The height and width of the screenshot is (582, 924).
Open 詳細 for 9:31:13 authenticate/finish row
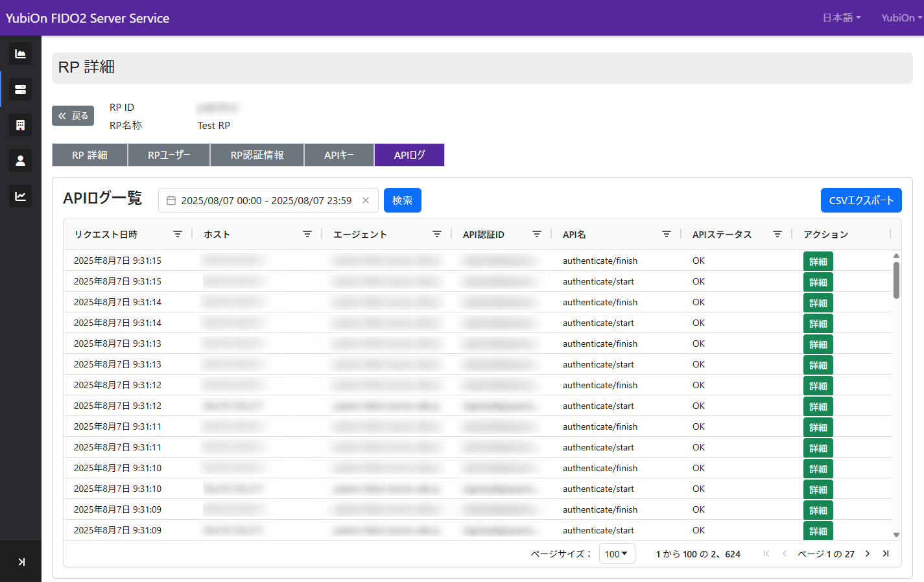[818, 344]
